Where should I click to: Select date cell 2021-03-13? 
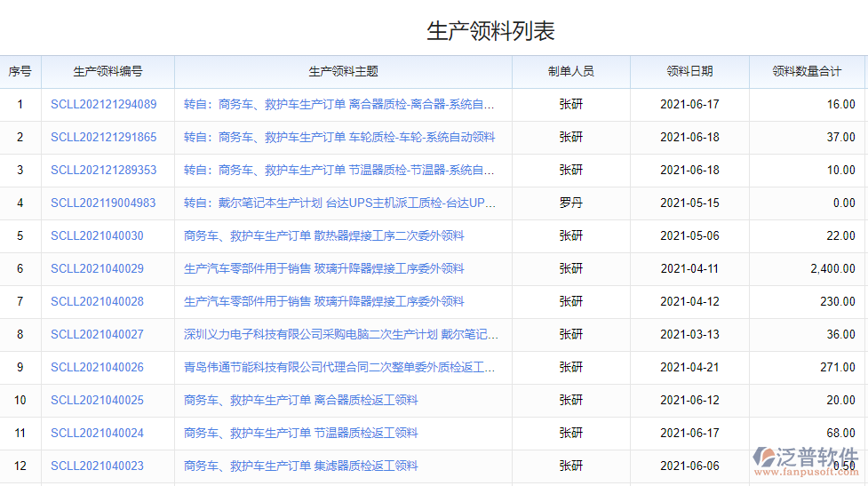point(689,334)
